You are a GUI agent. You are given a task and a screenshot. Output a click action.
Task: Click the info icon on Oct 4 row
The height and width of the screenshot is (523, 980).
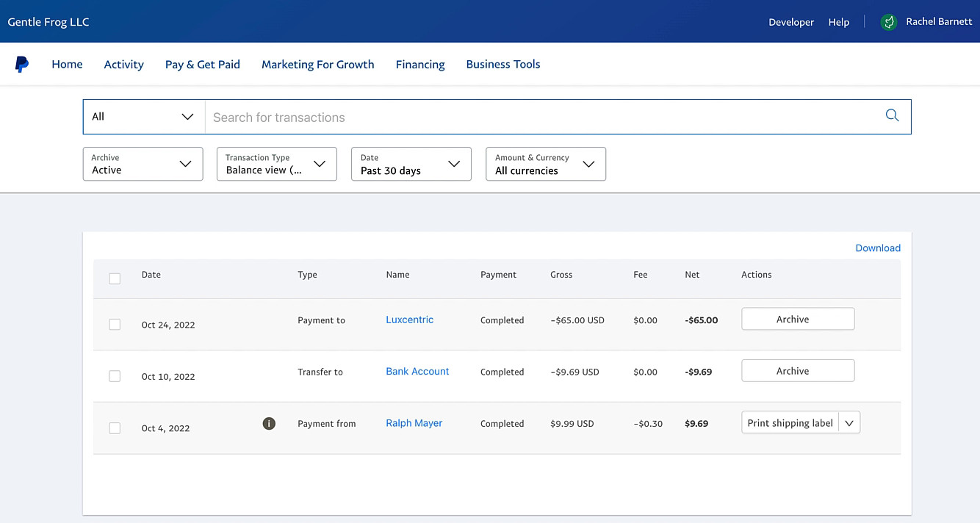(269, 423)
